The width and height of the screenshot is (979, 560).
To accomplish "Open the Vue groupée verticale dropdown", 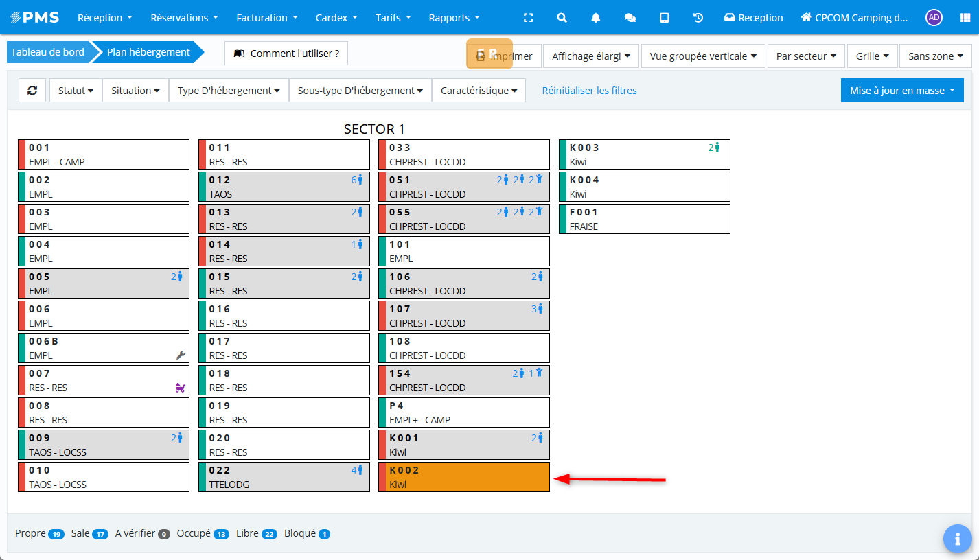I will 703,56.
